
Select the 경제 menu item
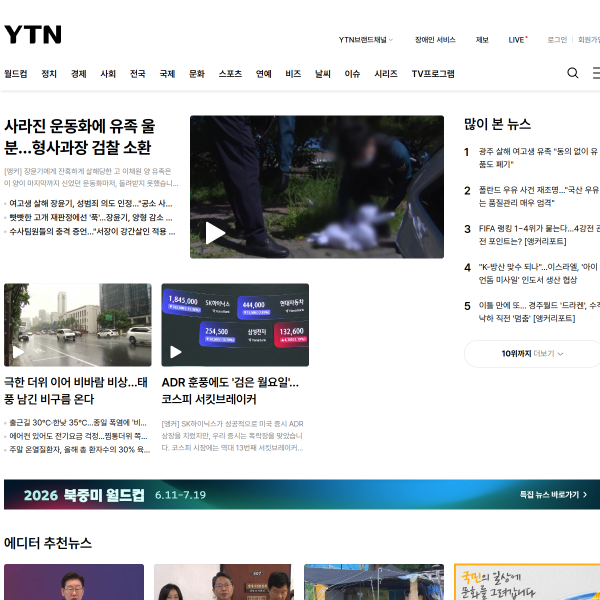click(x=78, y=74)
